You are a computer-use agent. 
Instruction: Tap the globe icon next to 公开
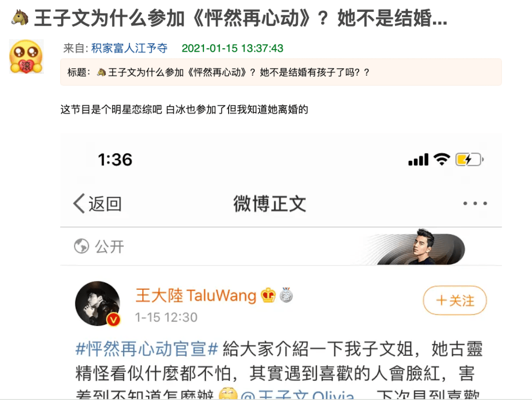click(81, 246)
